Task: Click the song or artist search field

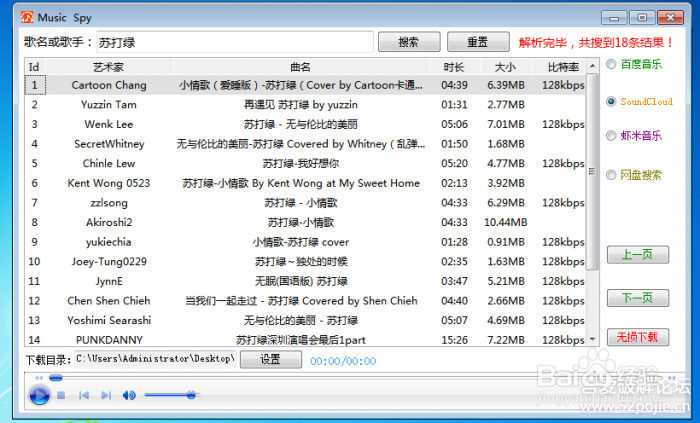Action: click(x=235, y=42)
